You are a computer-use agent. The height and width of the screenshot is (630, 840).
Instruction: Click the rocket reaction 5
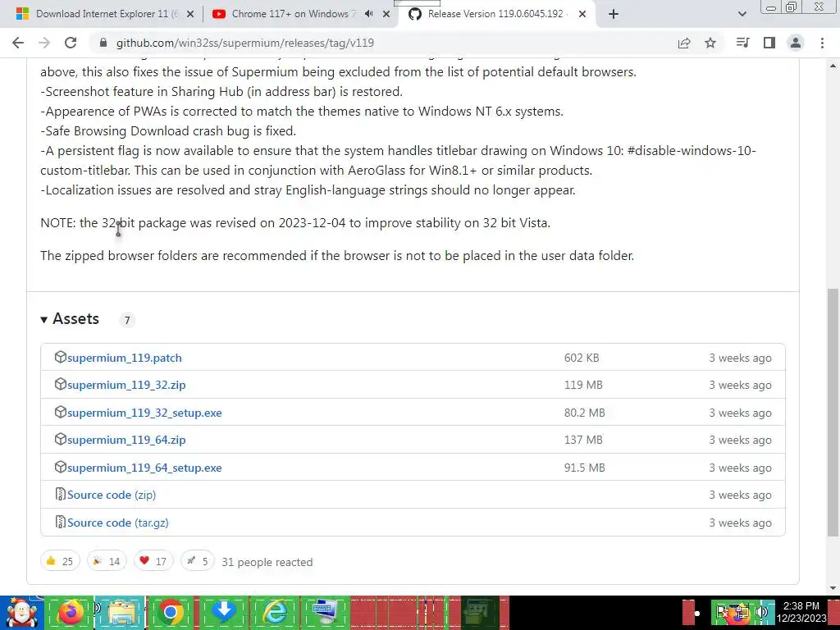coord(197,561)
